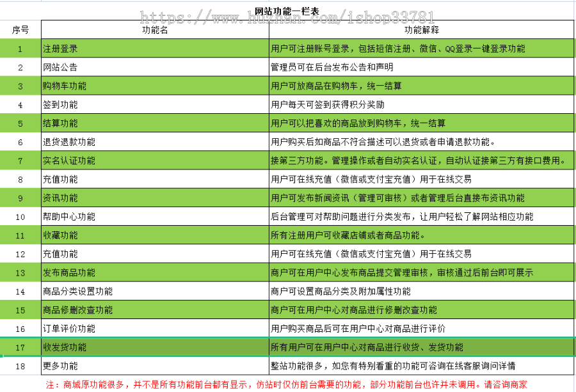
Task: Click serial number cell 4
Action: (x=20, y=105)
